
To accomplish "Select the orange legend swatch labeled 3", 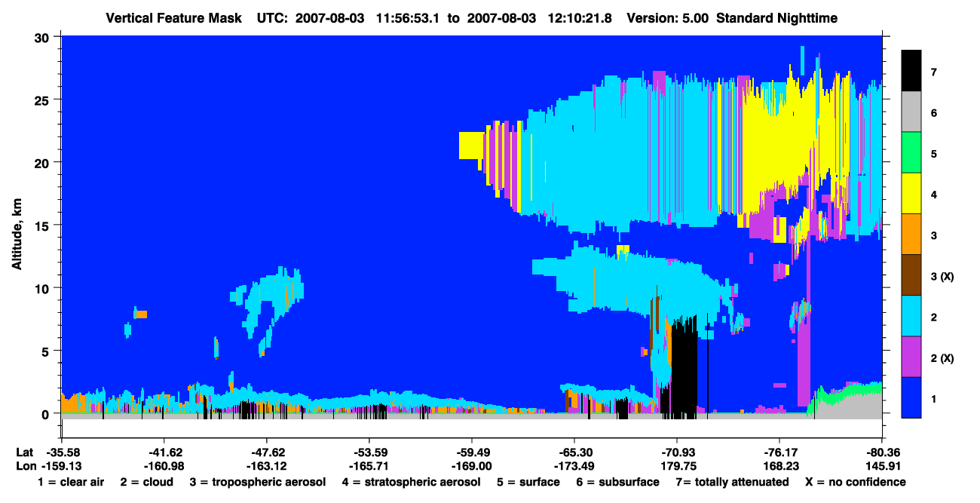I will 911,235.
